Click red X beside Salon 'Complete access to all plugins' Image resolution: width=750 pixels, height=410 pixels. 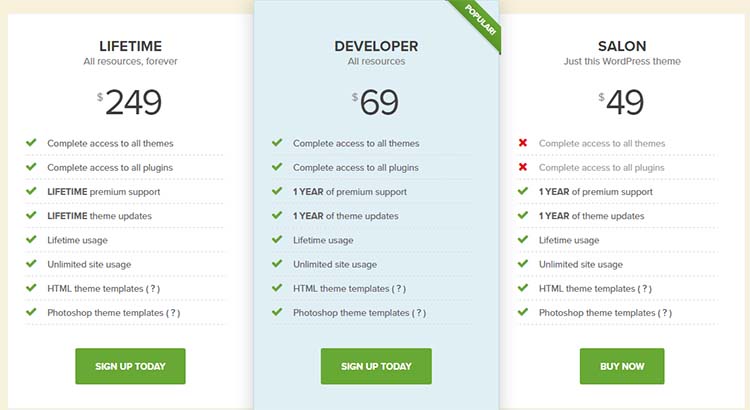pos(523,166)
